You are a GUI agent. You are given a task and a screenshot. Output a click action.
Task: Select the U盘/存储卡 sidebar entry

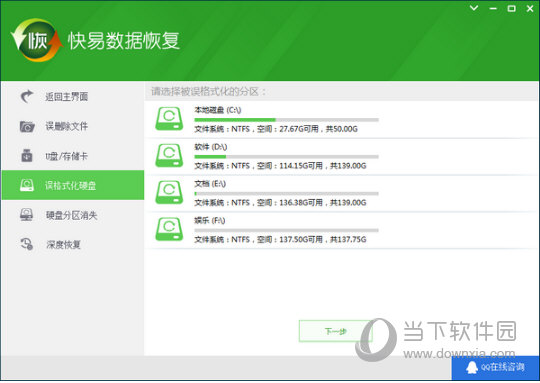pos(73,156)
